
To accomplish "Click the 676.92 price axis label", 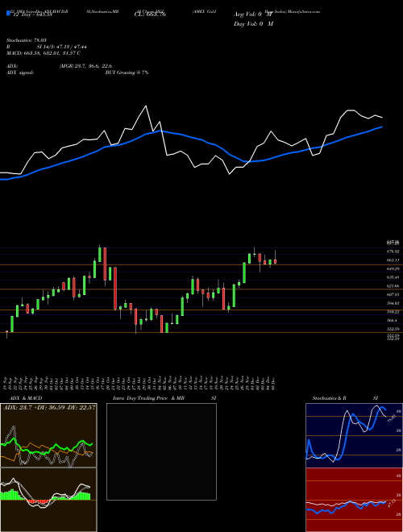I will [x=393, y=251].
